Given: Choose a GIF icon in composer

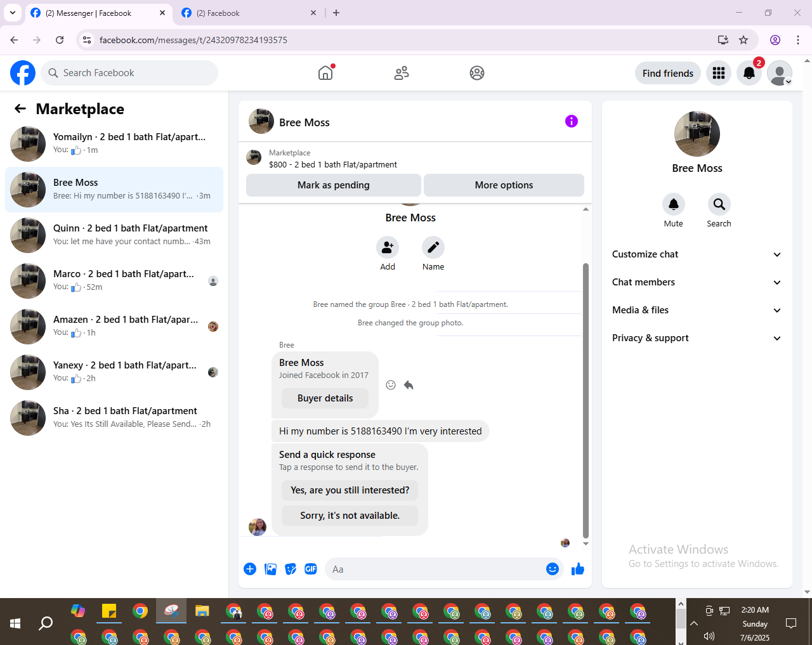Looking at the screenshot, I should pyautogui.click(x=311, y=569).
